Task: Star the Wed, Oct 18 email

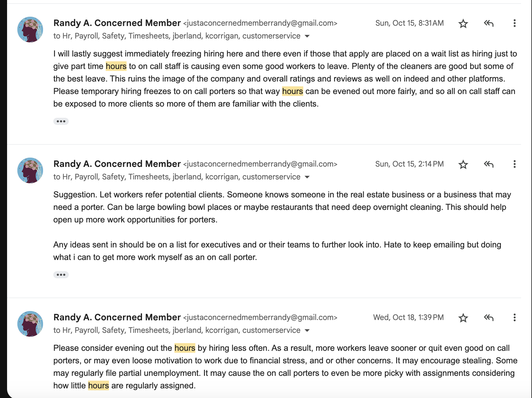Action: tap(463, 318)
